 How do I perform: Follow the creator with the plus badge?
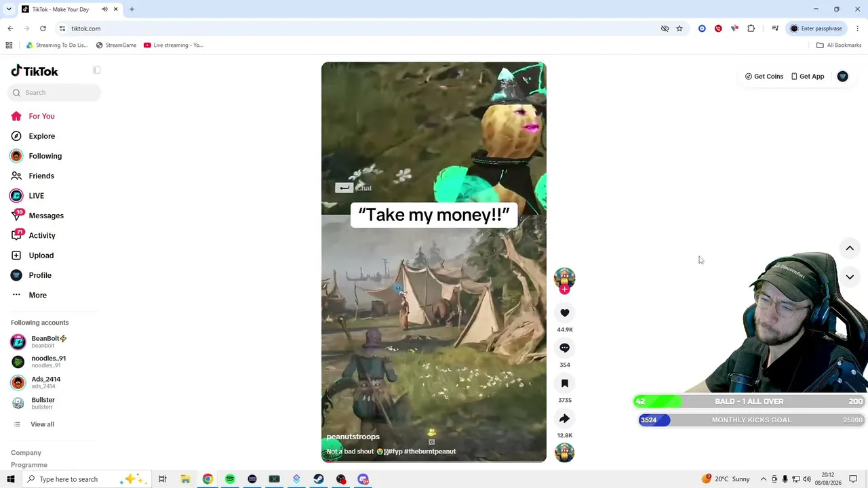[564, 289]
